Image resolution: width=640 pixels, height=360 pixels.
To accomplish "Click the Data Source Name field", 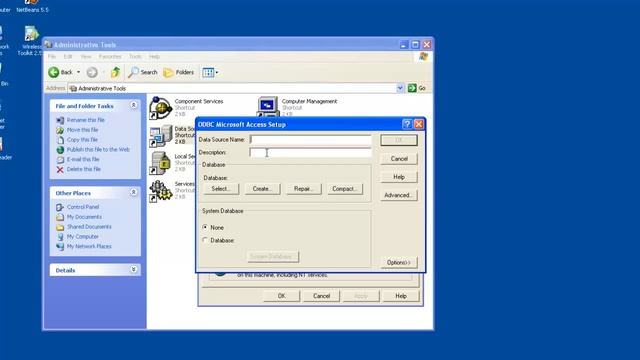I will click(311, 140).
